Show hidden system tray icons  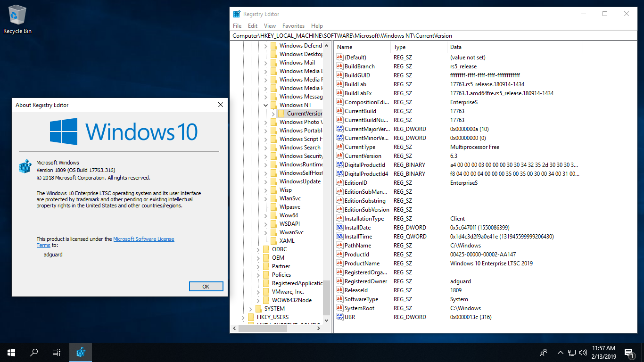point(561,352)
